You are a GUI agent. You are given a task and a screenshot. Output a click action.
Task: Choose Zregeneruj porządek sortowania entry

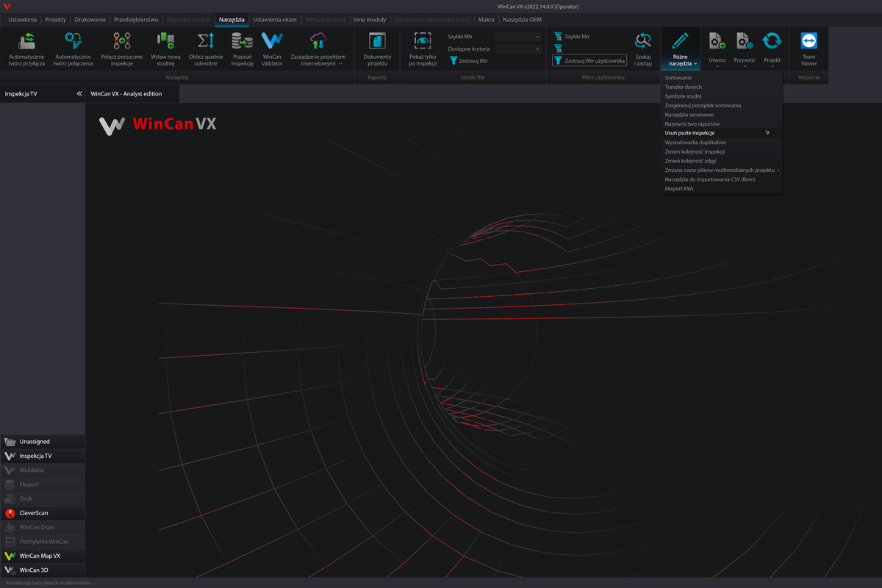tap(722, 105)
